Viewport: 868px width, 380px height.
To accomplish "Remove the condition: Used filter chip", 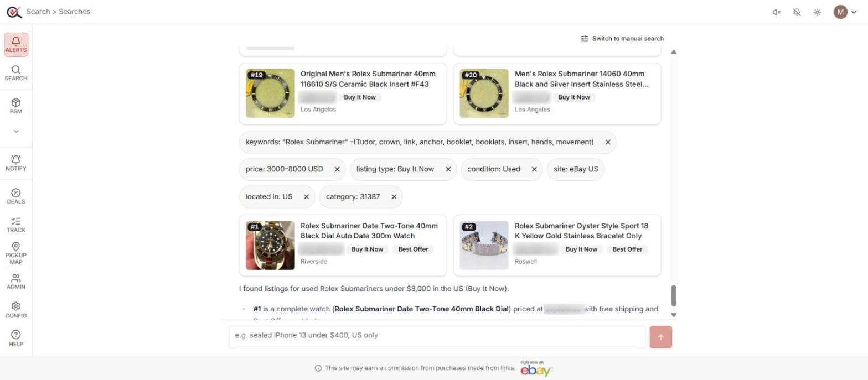I will (x=534, y=169).
